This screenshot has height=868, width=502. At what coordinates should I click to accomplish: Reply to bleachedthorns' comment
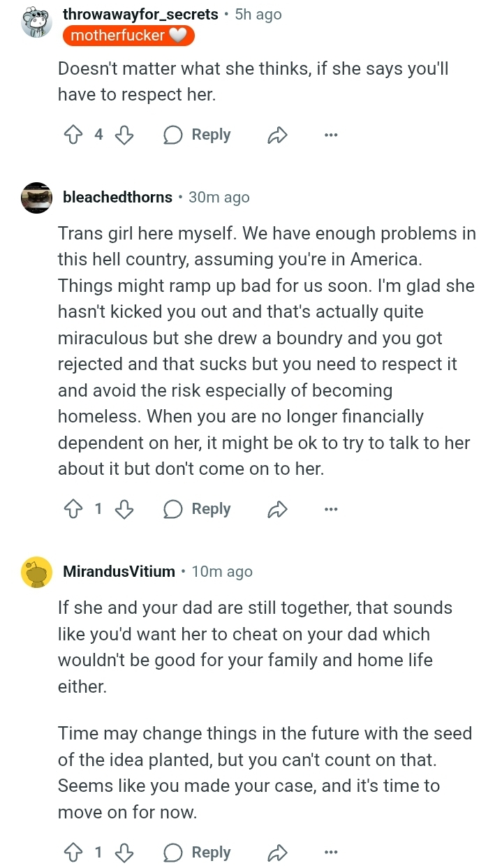pyautogui.click(x=198, y=509)
